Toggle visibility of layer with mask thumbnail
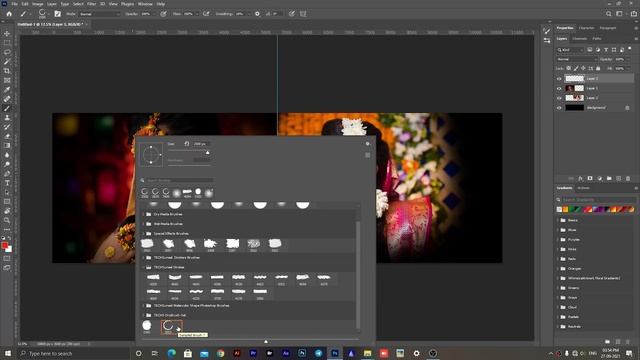Viewport: 640px width, 360px height. click(x=559, y=88)
